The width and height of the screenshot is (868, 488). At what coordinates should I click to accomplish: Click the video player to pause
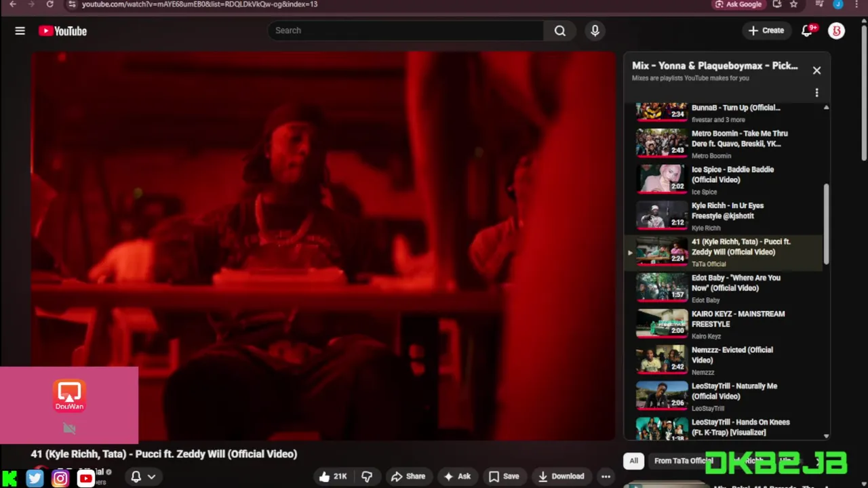click(x=323, y=245)
